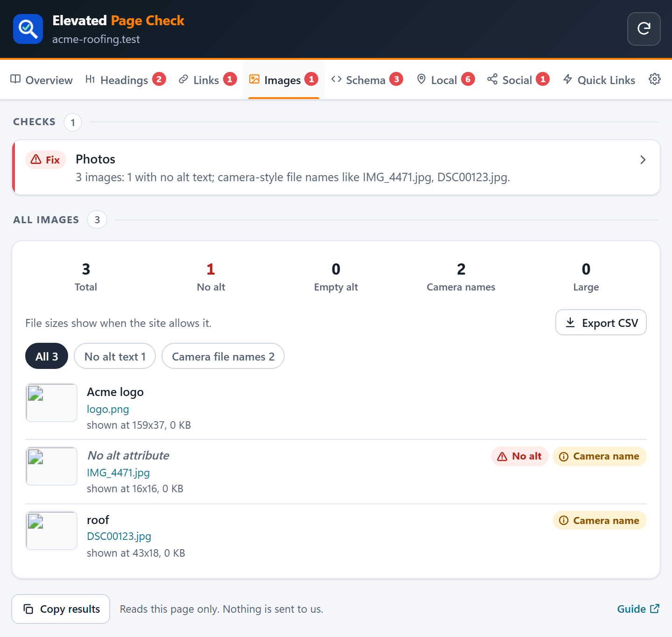
Task: Filter by Camera file names 2
Action: pyautogui.click(x=223, y=356)
